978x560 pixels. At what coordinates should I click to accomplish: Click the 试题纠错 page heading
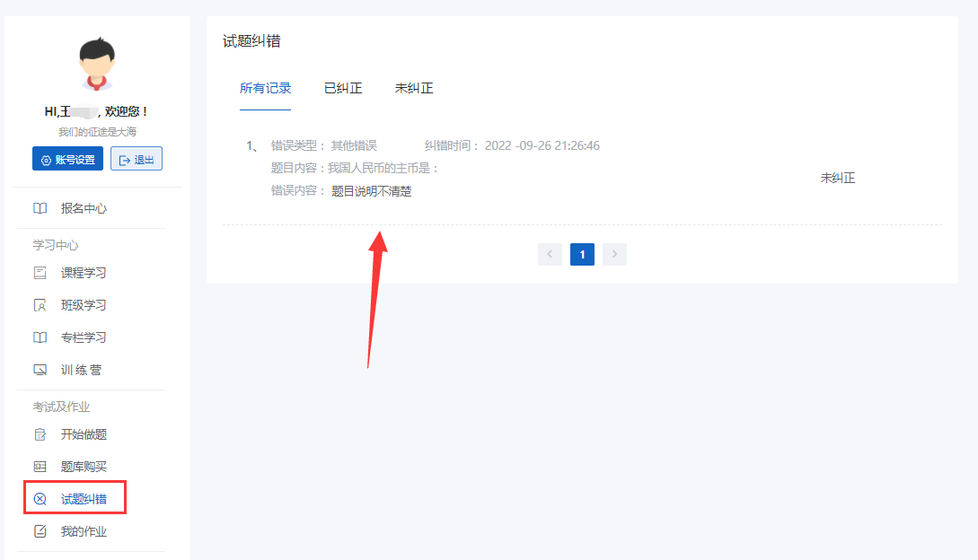[251, 41]
